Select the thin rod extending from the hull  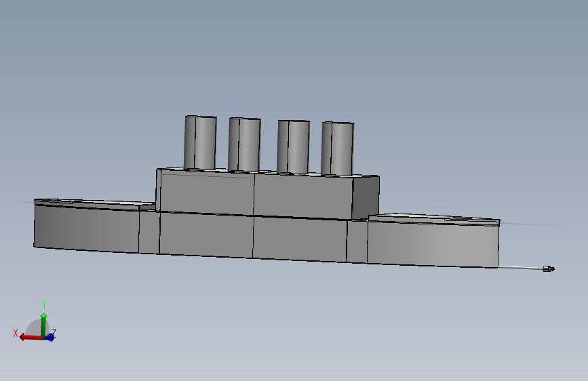[520, 267]
